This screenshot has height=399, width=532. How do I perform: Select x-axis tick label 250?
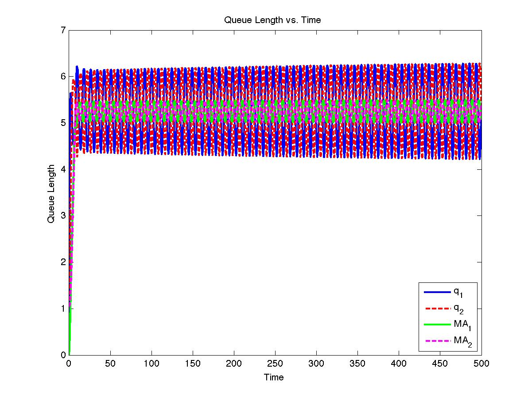tap(275, 363)
